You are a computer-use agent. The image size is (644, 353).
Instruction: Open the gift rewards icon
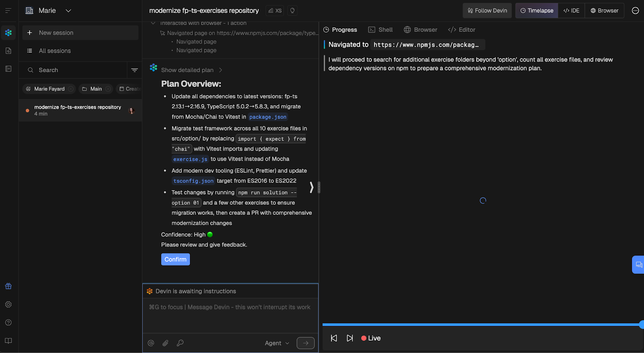click(x=8, y=286)
